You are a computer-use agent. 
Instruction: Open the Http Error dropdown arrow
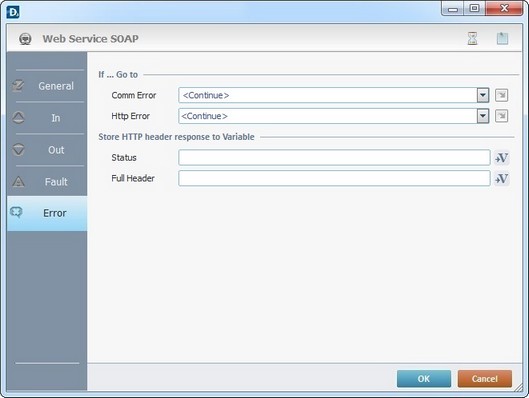483,116
